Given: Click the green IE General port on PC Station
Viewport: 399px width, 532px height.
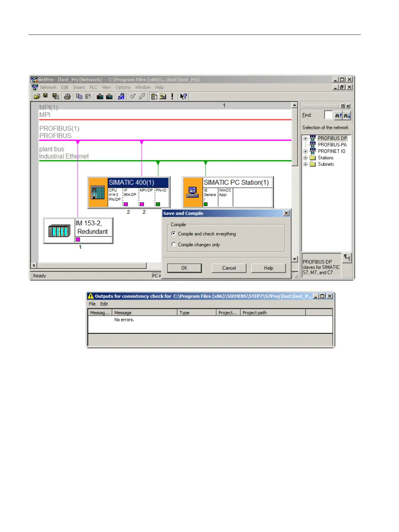Looking at the screenshot, I should [206, 204].
